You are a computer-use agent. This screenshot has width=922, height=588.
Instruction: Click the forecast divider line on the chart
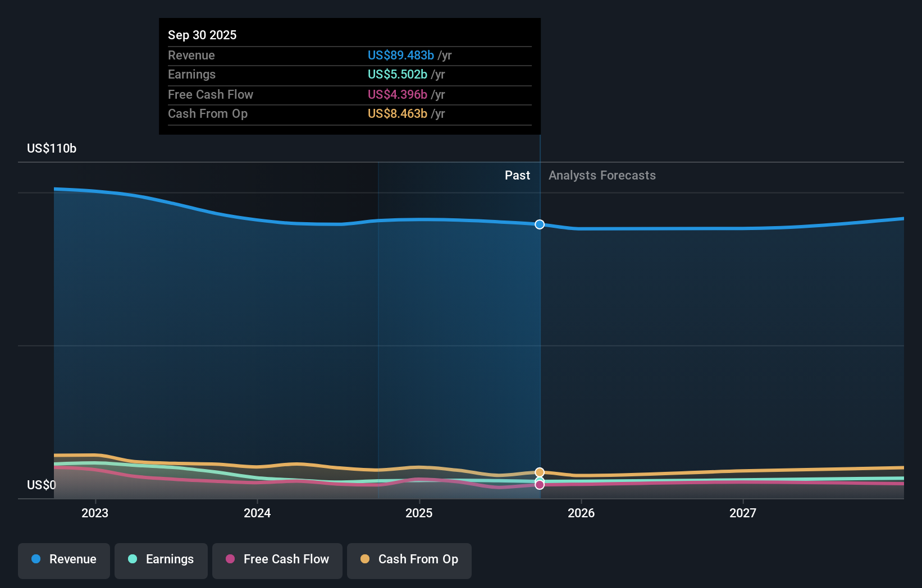(540, 337)
